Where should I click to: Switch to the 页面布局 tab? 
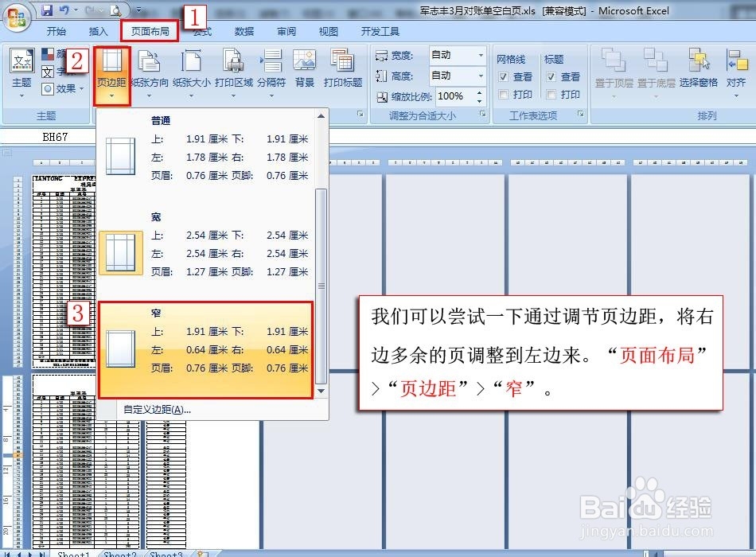150,31
